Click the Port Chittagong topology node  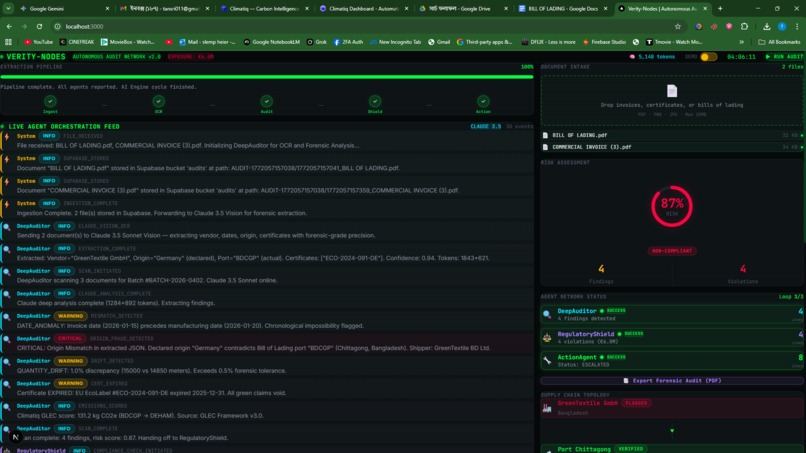point(672,449)
